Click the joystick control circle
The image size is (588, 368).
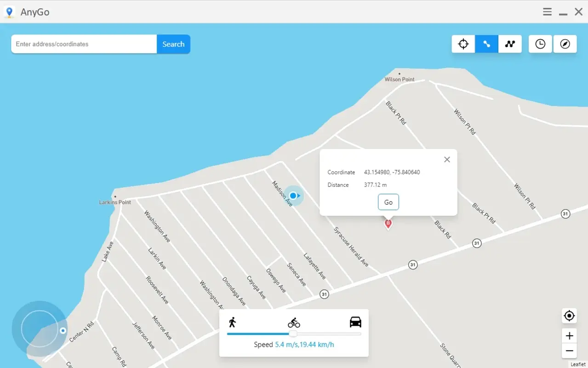click(40, 328)
